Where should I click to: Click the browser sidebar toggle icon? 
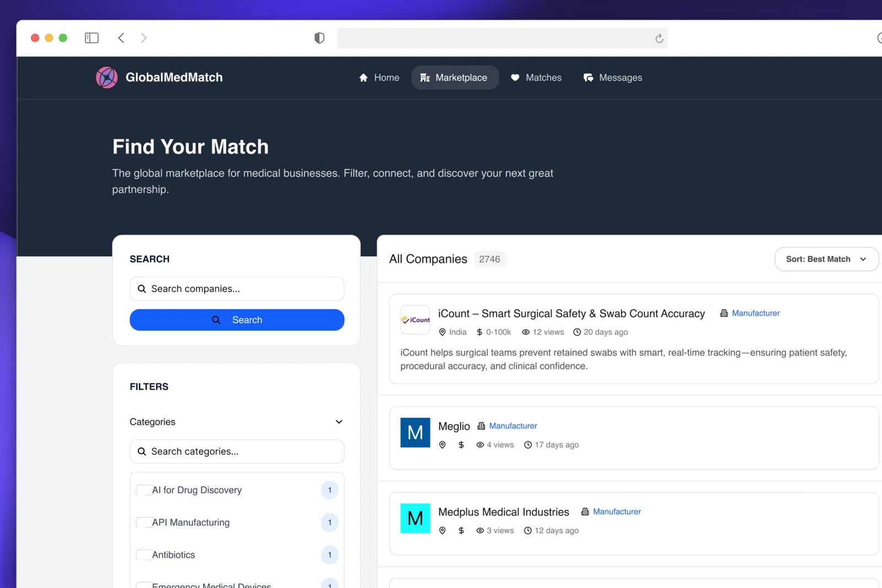point(92,37)
